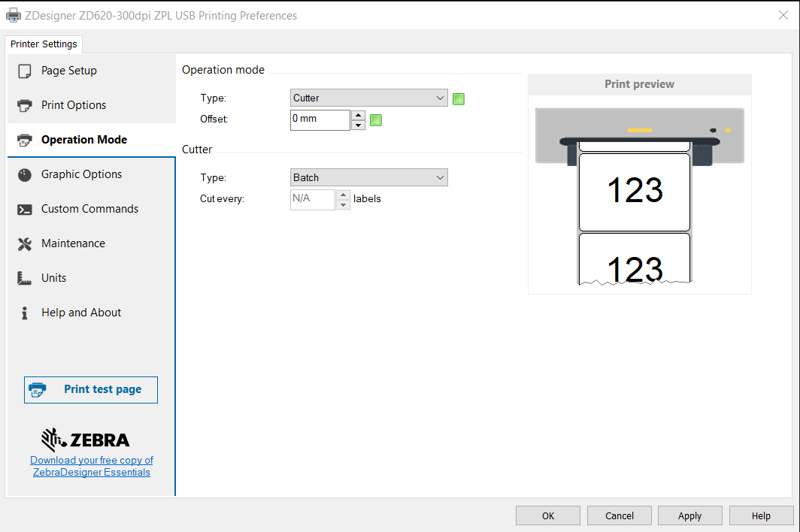Image resolution: width=800 pixels, height=532 pixels.
Task: Open the ZebraDesigner Essentials download link
Action: click(92, 466)
